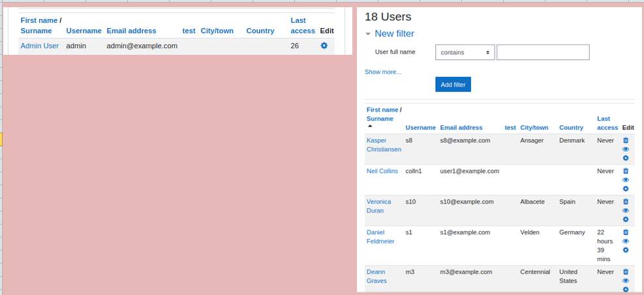Open gear icon for Daniel Feldmeier
The height and width of the screenshot is (295, 644).
point(626,250)
